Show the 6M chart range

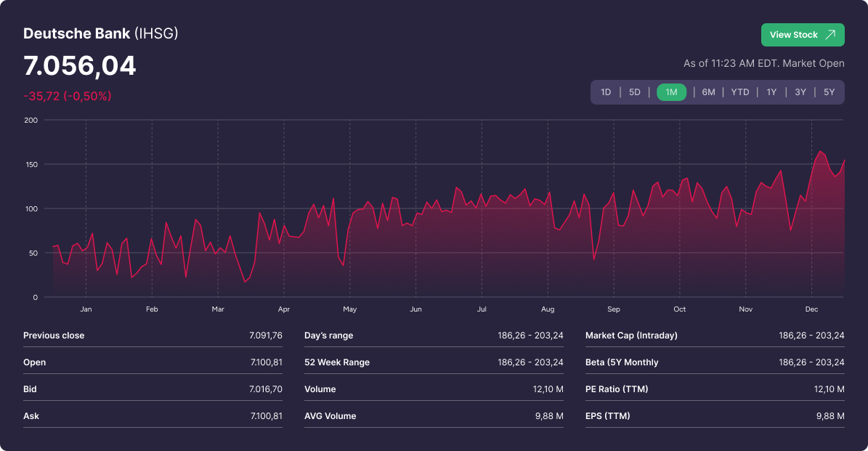pos(708,92)
